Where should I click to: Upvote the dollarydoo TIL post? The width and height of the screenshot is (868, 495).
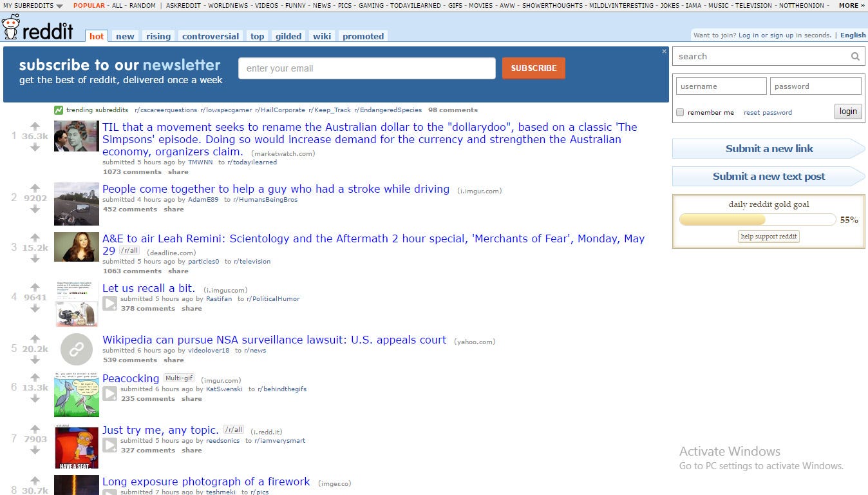pyautogui.click(x=35, y=126)
